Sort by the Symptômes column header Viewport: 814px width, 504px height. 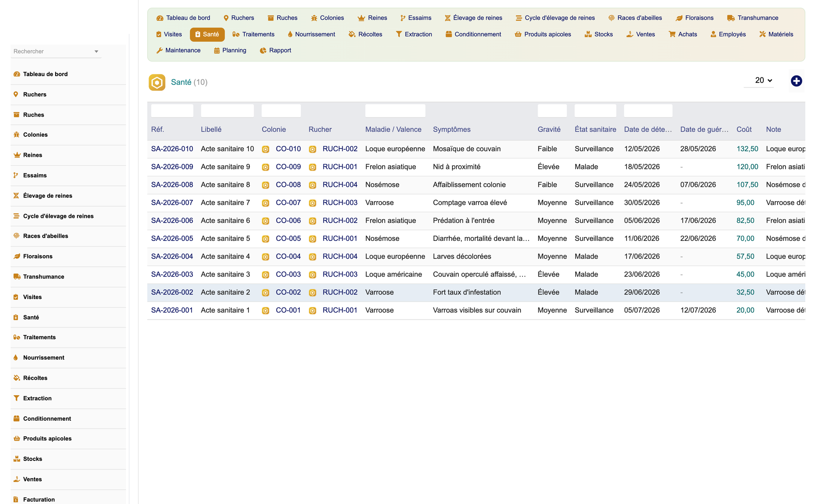coord(452,130)
